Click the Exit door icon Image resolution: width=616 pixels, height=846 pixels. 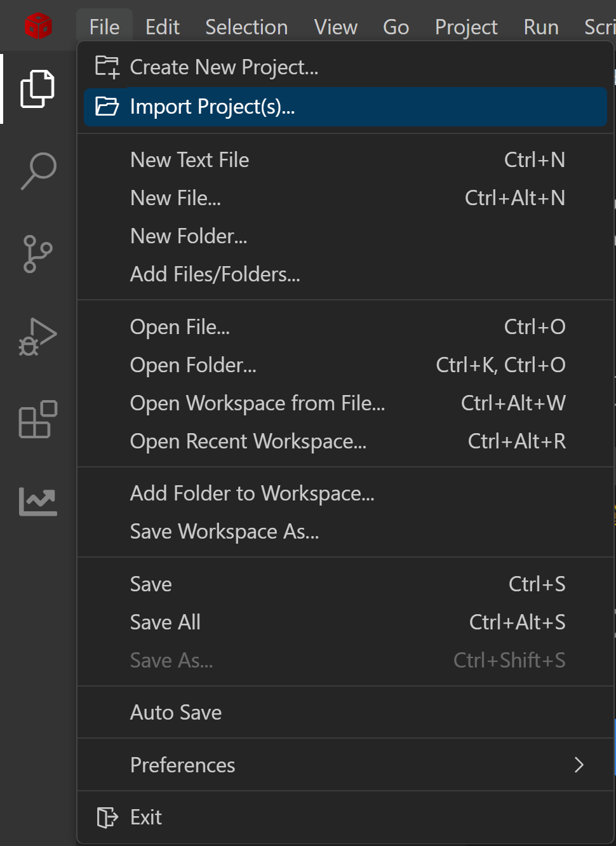(107, 817)
